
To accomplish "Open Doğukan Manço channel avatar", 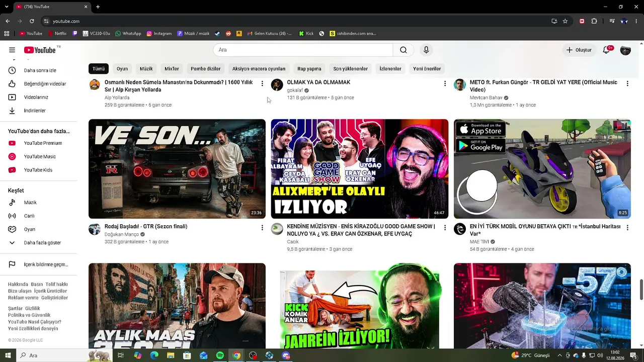I will point(95,229).
